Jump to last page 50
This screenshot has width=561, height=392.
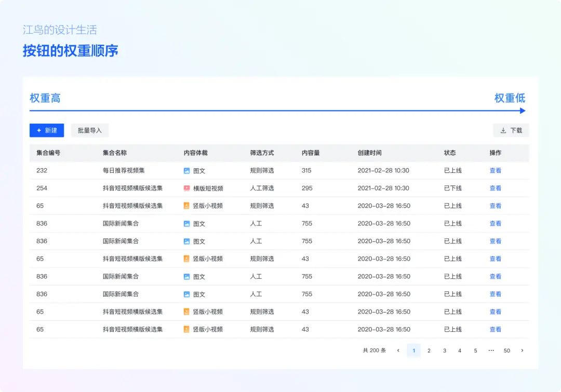pyautogui.click(x=506, y=350)
